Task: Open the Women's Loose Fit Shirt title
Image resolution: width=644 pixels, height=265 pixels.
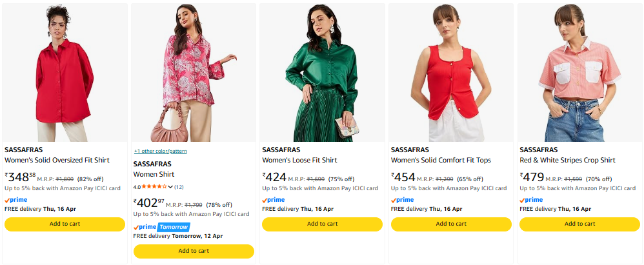Action: pos(299,160)
